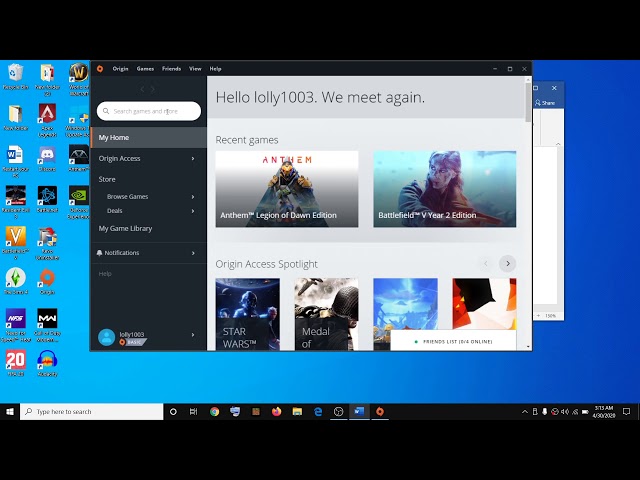Open the Friends List chat bar
Screen dimensions: 640x480
tap(452, 341)
